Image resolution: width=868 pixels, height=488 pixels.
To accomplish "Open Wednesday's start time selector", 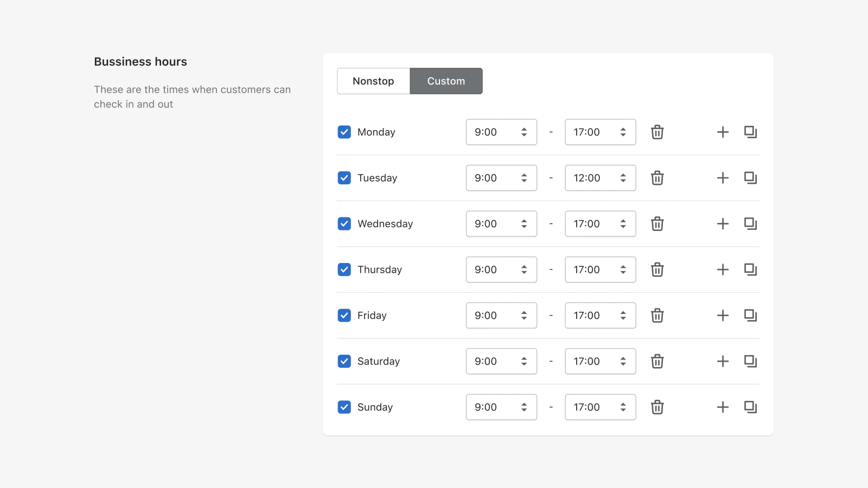I will [501, 224].
